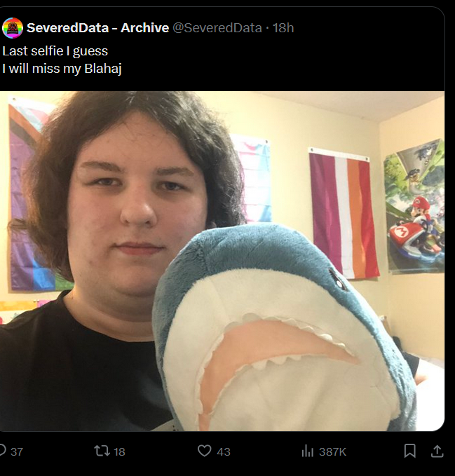This screenshot has width=455, height=476.
Task: Click the 37 replies count
Action: tap(17, 451)
